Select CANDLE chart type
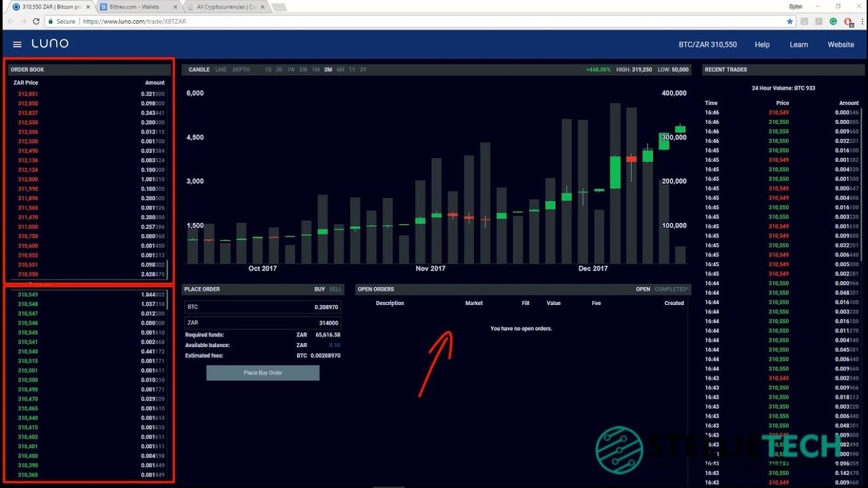This screenshot has height=488, width=868. coord(199,70)
